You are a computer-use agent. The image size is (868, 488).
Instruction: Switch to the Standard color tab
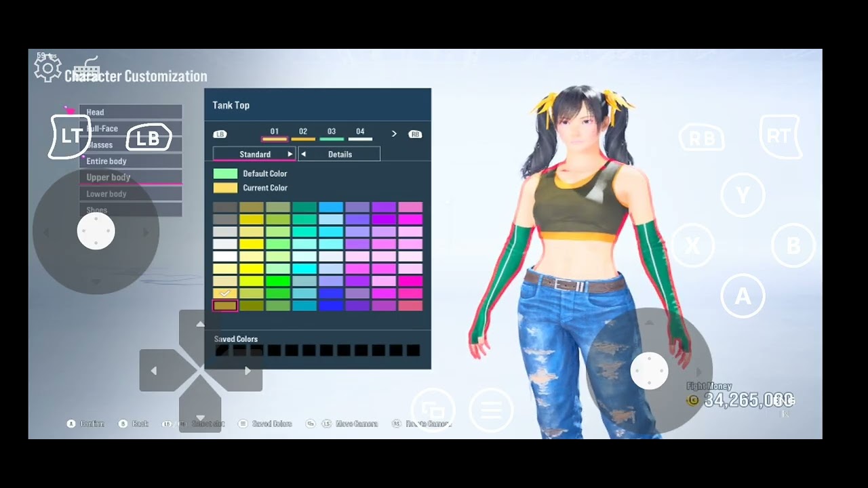click(254, 155)
